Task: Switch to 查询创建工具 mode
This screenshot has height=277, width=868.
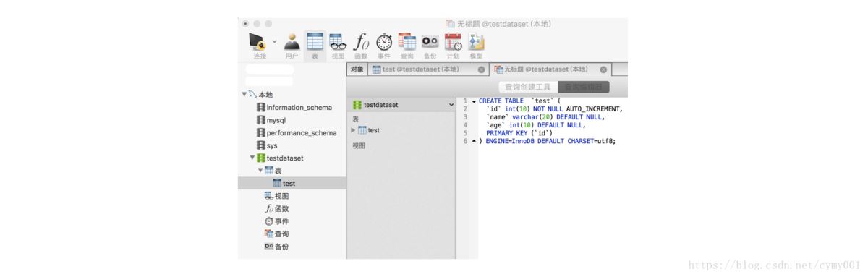Action: (x=527, y=87)
